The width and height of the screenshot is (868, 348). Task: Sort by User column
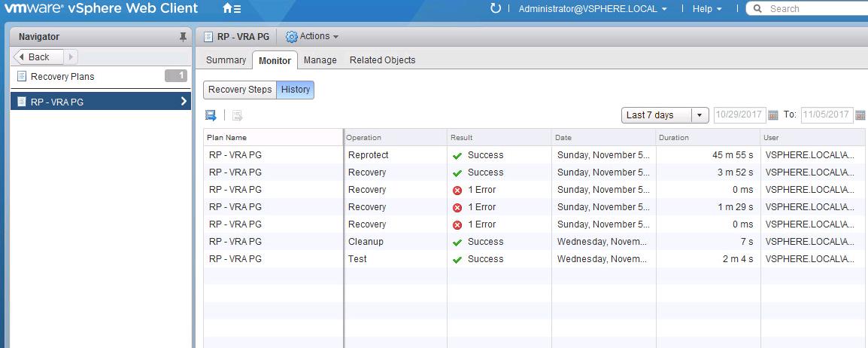(x=812, y=137)
